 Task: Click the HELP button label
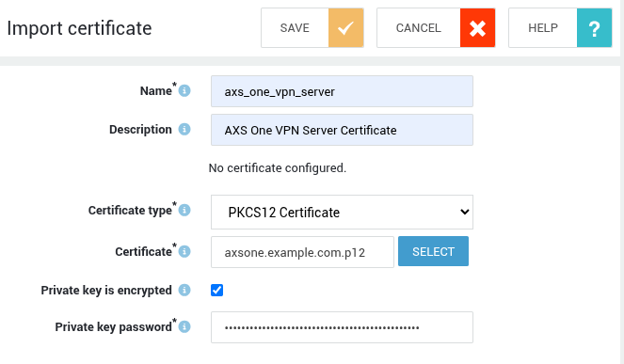tap(543, 28)
